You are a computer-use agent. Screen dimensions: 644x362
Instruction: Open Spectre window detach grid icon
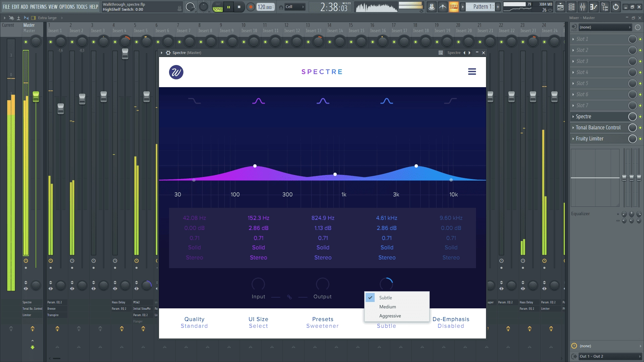[441, 53]
